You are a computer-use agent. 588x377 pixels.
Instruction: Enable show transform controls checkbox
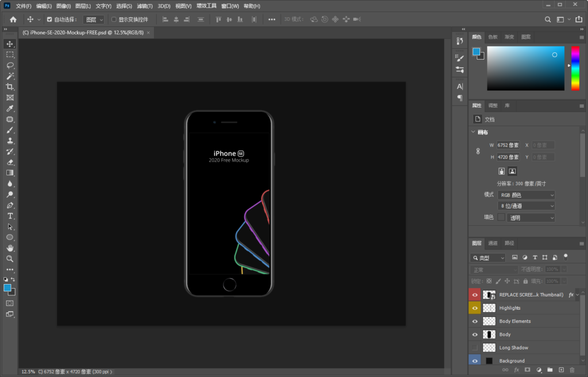coord(114,20)
